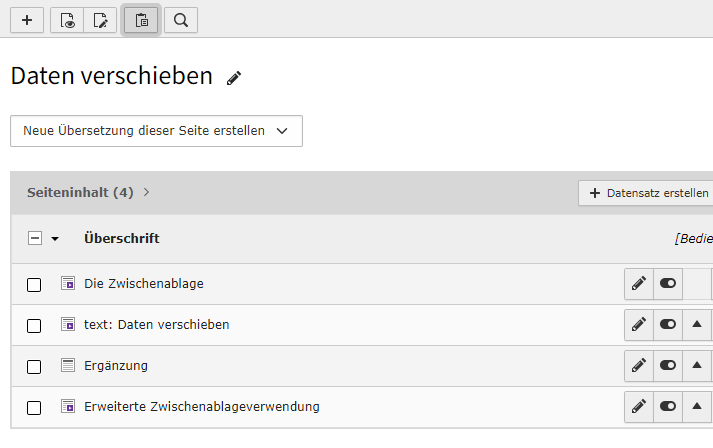This screenshot has width=713, height=448.
Task: Open selection dropdown arrow next to Überschrift
Action: [55, 239]
